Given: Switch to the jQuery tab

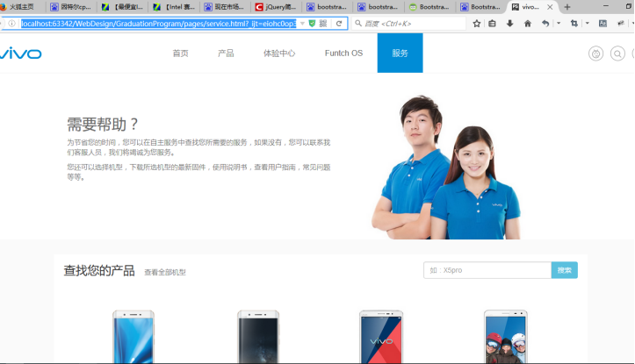Looking at the screenshot, I should coord(276,7).
